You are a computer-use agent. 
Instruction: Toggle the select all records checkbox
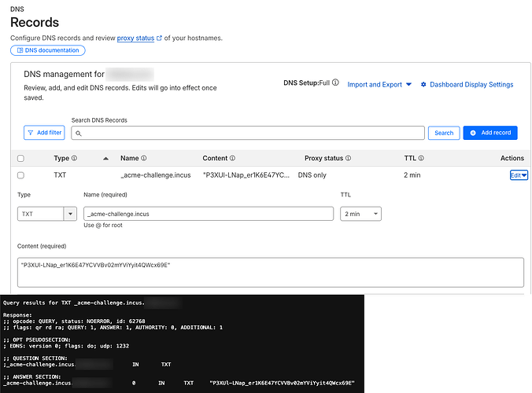(x=20, y=159)
